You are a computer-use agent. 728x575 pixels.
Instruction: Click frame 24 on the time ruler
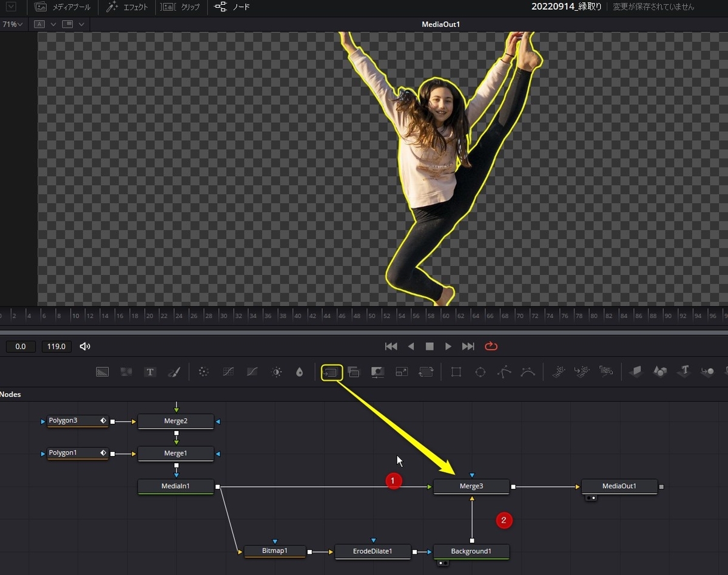coord(179,316)
